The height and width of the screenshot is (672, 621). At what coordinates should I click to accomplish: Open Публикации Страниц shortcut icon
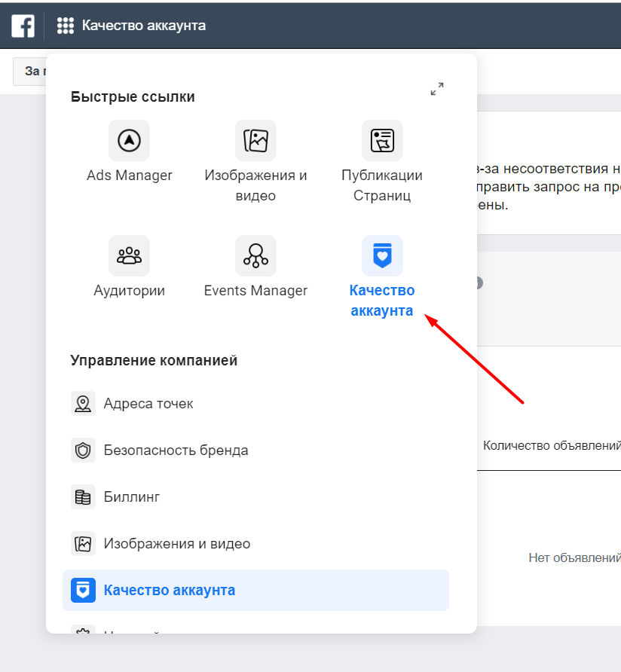pos(382,141)
